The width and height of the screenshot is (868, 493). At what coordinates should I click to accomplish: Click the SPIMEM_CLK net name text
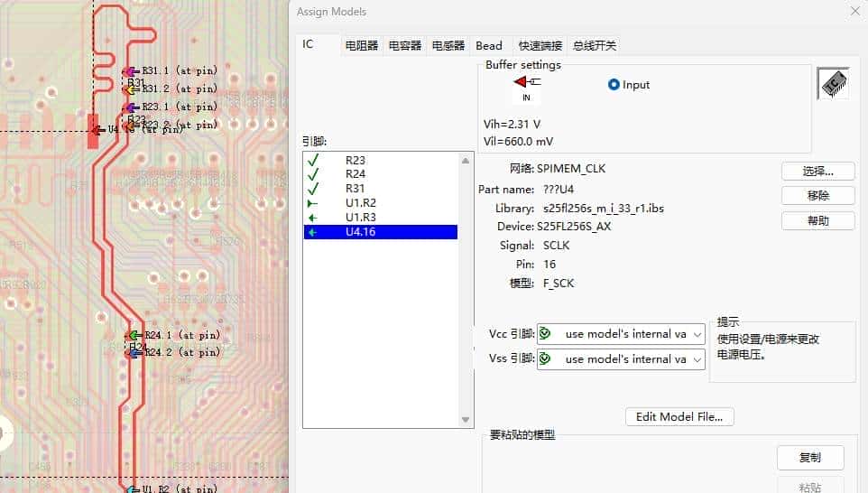click(571, 168)
